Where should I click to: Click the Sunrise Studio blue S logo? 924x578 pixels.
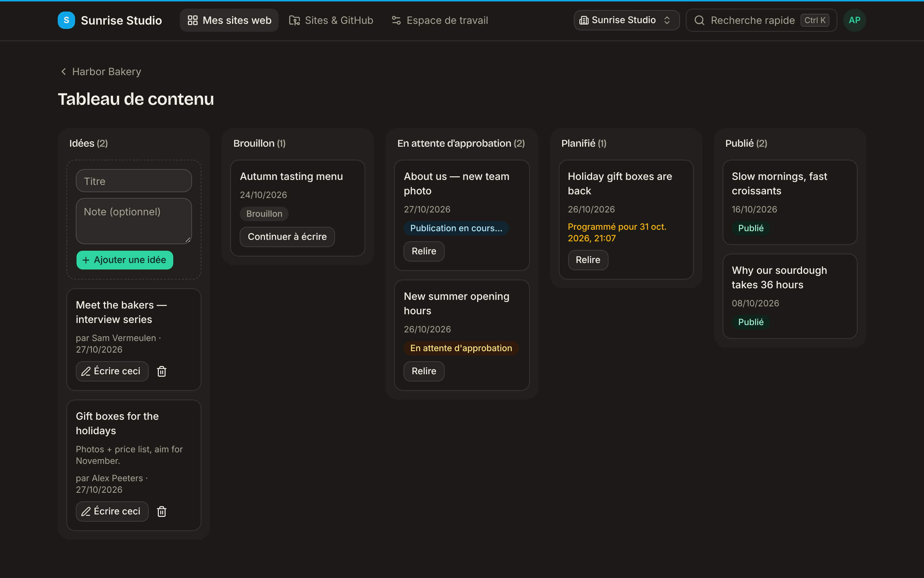[66, 20]
